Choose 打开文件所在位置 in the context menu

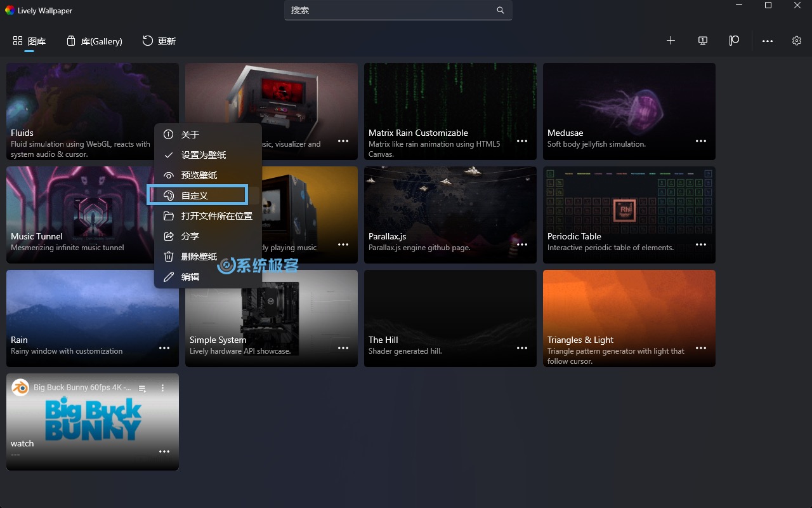208,216
